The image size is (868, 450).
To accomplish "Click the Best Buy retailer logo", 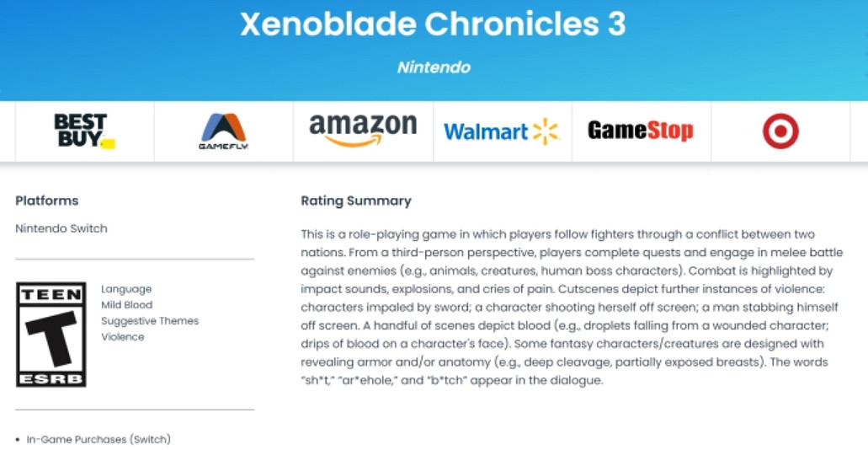I will click(83, 131).
